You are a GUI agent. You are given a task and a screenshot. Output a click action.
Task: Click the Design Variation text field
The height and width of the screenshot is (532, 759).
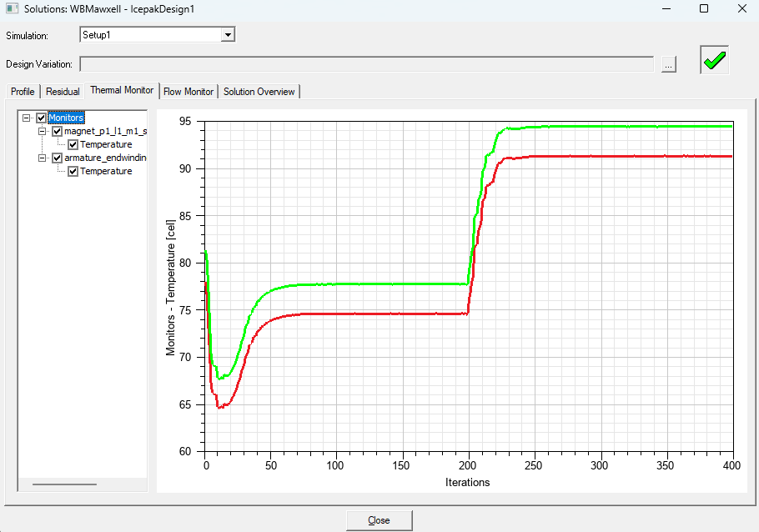(366, 64)
